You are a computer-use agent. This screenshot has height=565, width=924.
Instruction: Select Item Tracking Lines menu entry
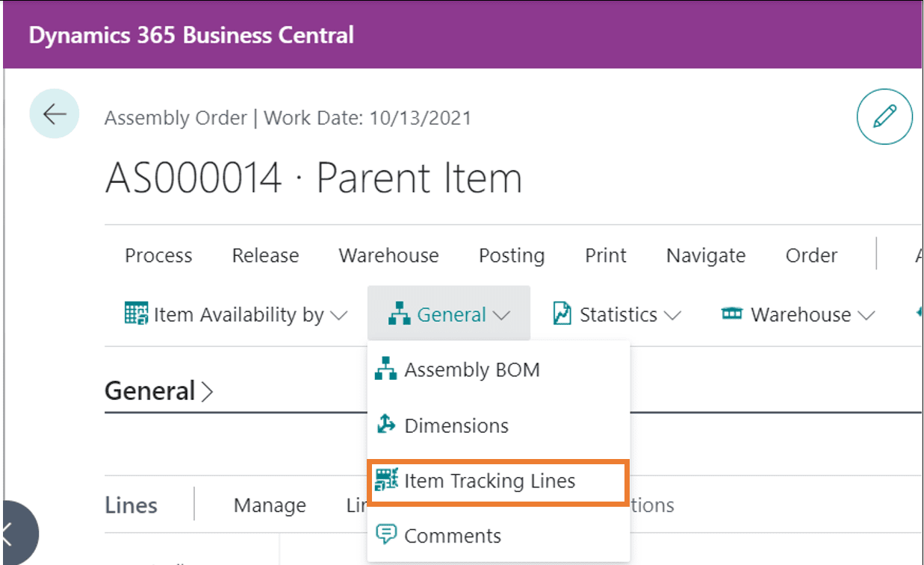(489, 481)
